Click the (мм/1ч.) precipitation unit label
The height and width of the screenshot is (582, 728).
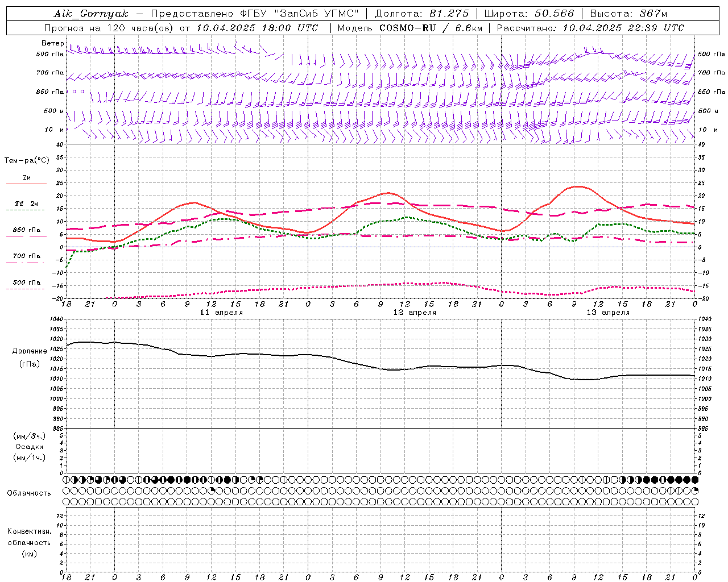30,458
